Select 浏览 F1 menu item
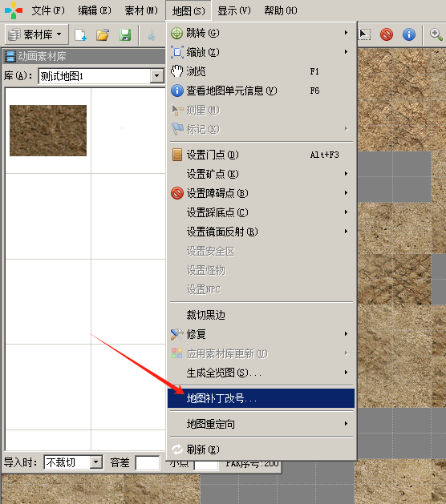The image size is (446, 504). coord(261,71)
